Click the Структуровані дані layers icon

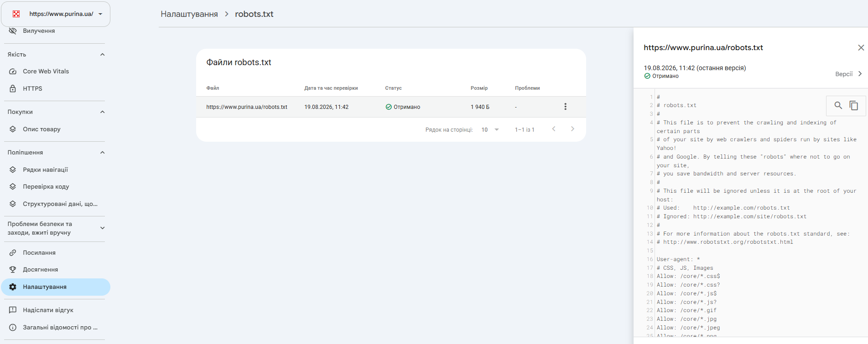[x=13, y=204]
